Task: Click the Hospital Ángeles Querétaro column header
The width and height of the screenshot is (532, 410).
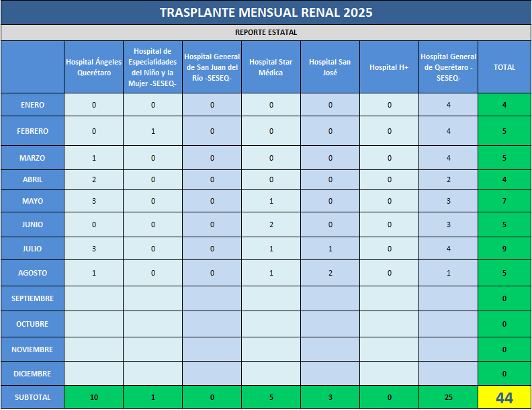Action: [x=93, y=67]
